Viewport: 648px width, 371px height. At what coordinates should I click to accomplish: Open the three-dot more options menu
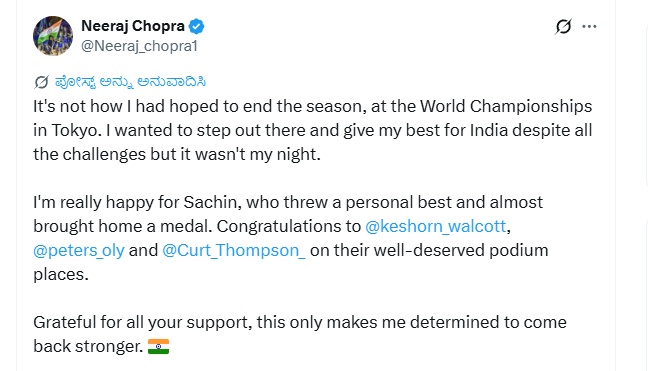click(x=589, y=26)
